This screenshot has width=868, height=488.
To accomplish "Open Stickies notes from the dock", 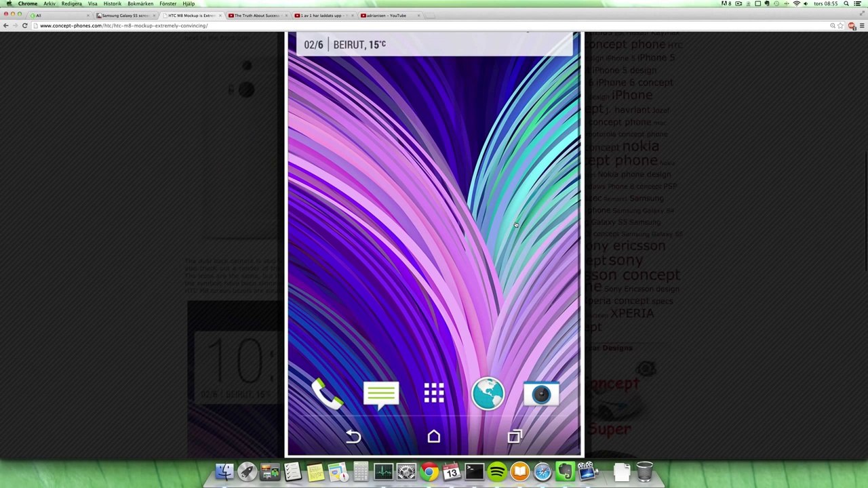I will pyautogui.click(x=315, y=471).
